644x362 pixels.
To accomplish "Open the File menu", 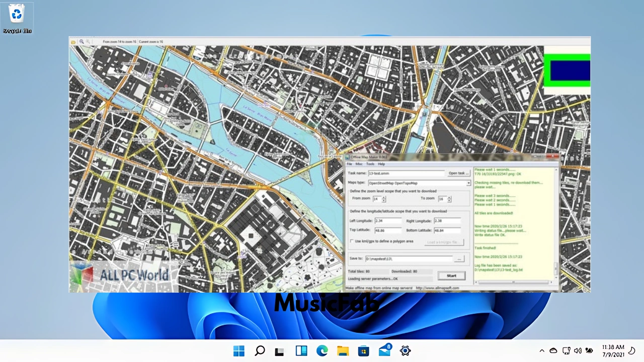I will (349, 164).
